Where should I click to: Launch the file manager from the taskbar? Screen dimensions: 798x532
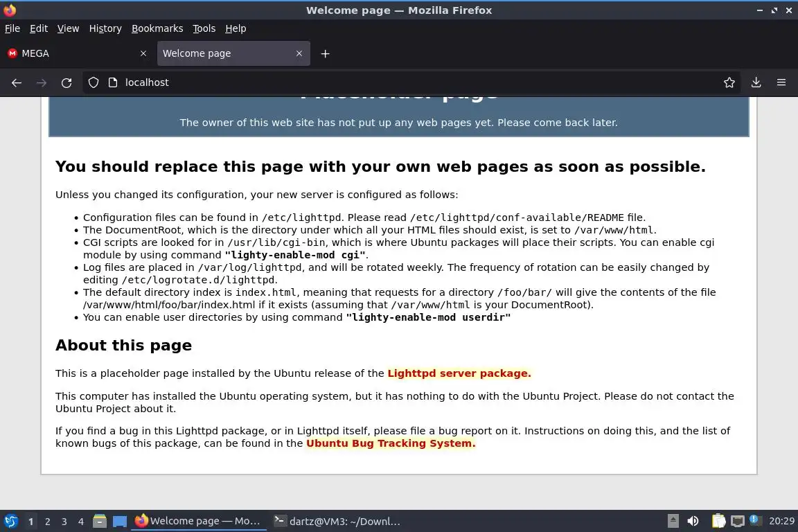[x=100, y=521]
